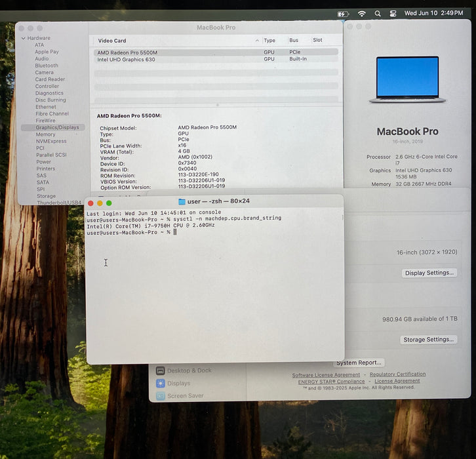
Task: Click the sysctl command line in Terminal
Action: click(x=184, y=219)
